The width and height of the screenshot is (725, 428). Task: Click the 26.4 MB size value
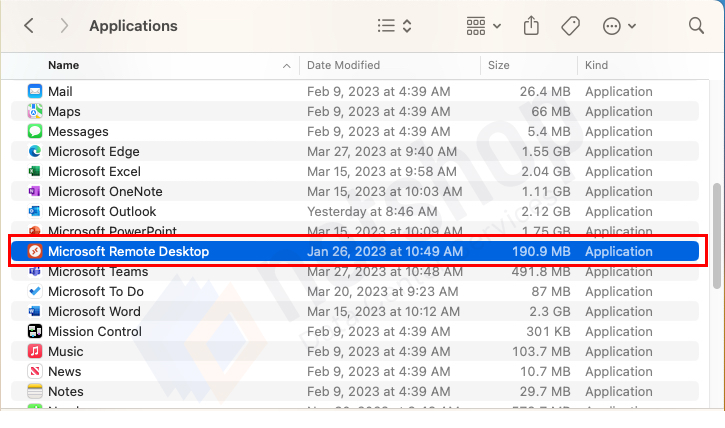(x=545, y=92)
